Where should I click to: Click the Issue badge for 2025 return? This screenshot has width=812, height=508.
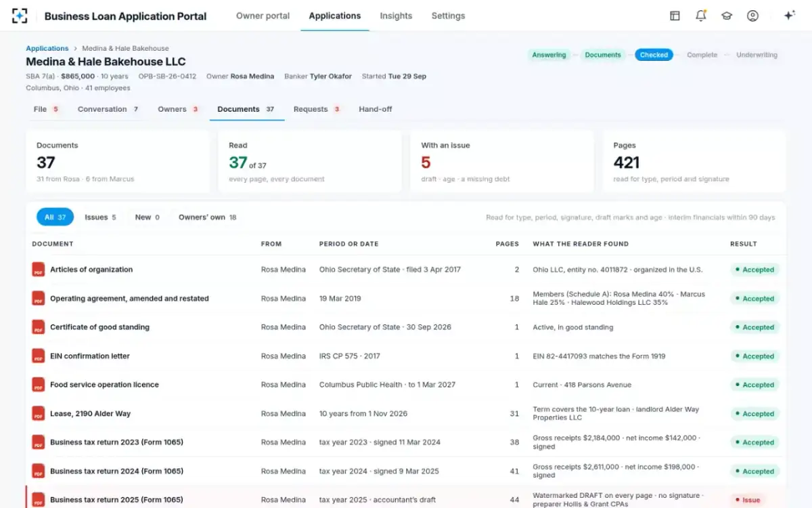tap(747, 500)
